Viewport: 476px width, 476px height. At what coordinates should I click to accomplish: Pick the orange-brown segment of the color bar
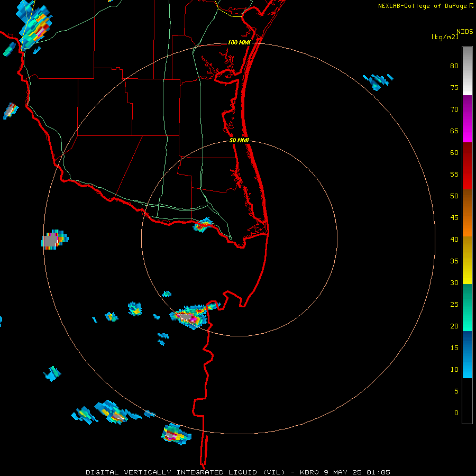coord(467,213)
